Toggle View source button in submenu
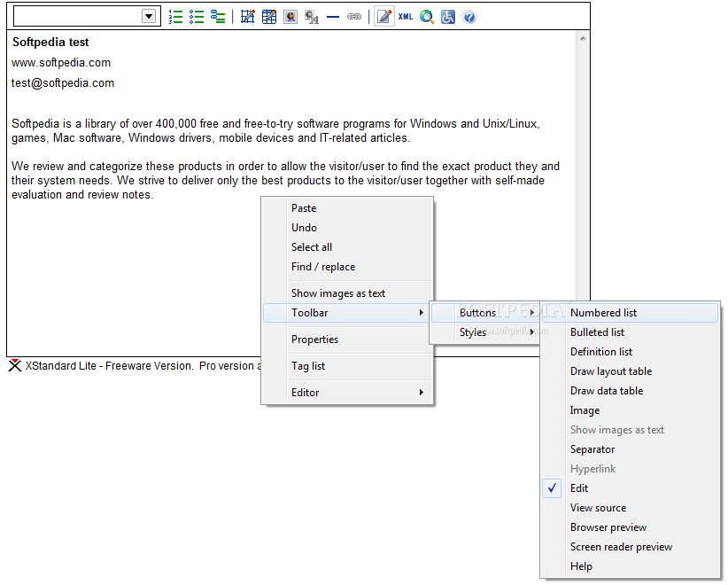This screenshot has width=728, height=585. click(630, 508)
